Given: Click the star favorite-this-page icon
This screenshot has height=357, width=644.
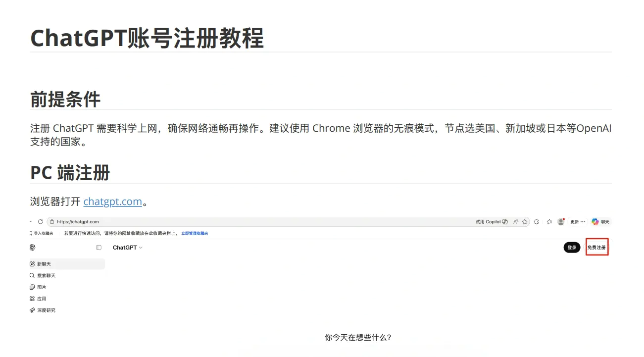Looking at the screenshot, I should (x=525, y=222).
